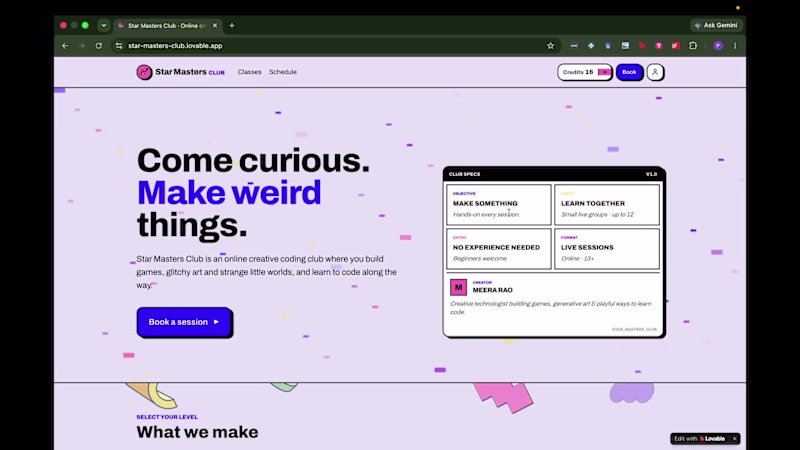Click the blue 'Make weird' headline text
800x450 pixels.
coord(229,192)
